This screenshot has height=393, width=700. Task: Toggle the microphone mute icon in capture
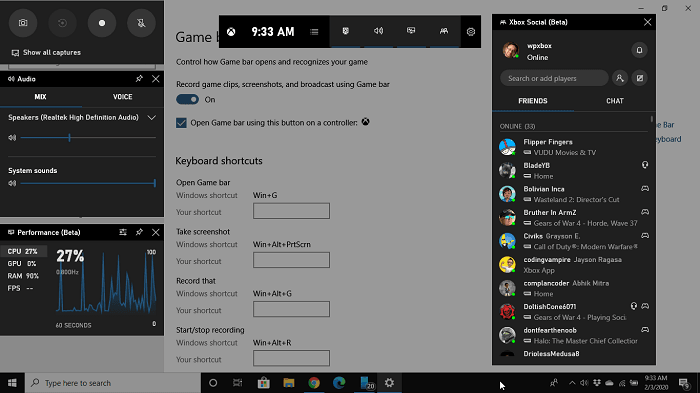tap(141, 23)
